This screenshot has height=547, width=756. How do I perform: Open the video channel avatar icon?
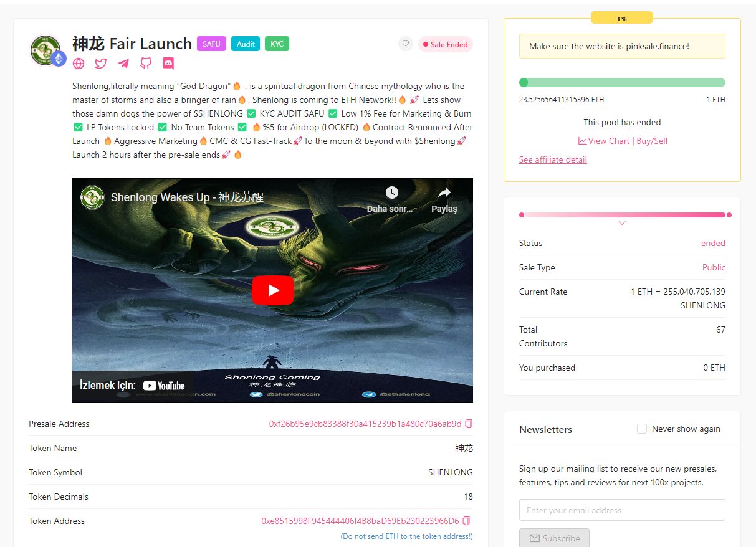click(x=92, y=197)
